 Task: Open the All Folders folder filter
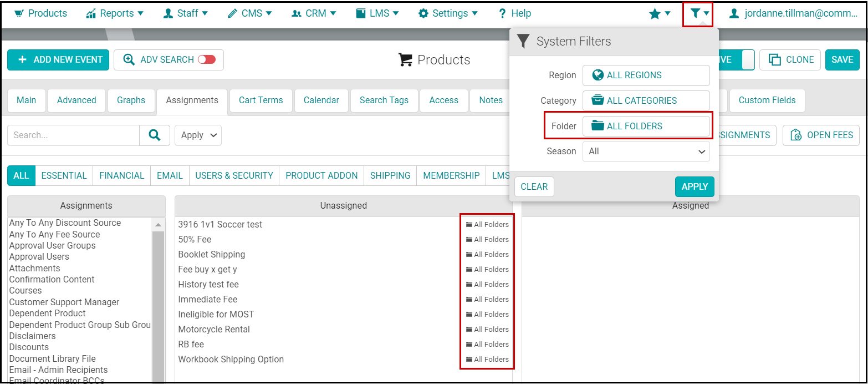646,127
